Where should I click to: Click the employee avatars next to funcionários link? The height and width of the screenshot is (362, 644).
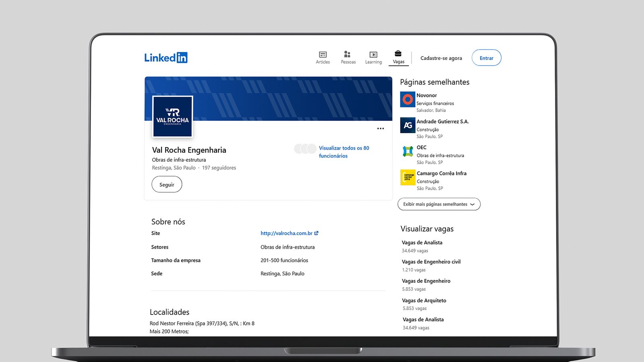click(x=305, y=149)
